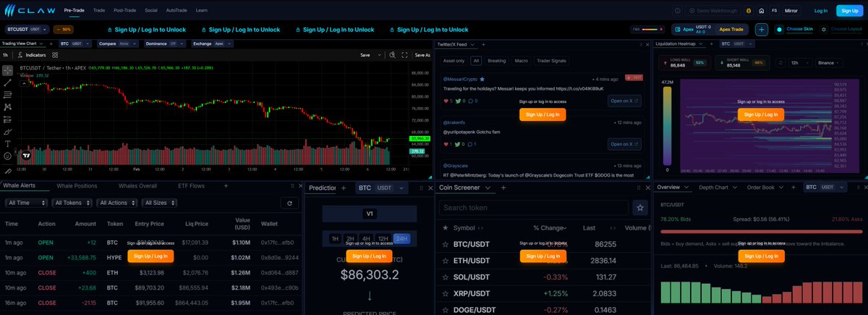The image size is (868, 315).
Task: Open the indicator templates grid icon
Action: click(x=54, y=54)
